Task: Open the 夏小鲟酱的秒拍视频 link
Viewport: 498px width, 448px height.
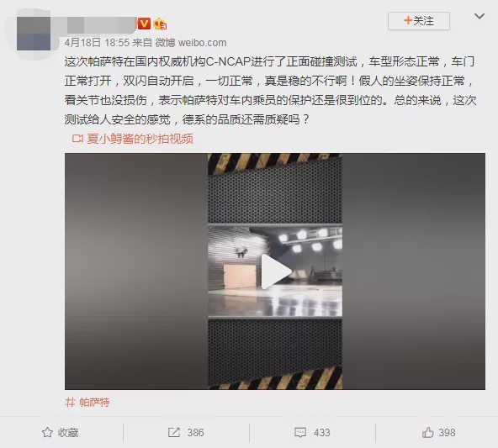Action: [140, 139]
